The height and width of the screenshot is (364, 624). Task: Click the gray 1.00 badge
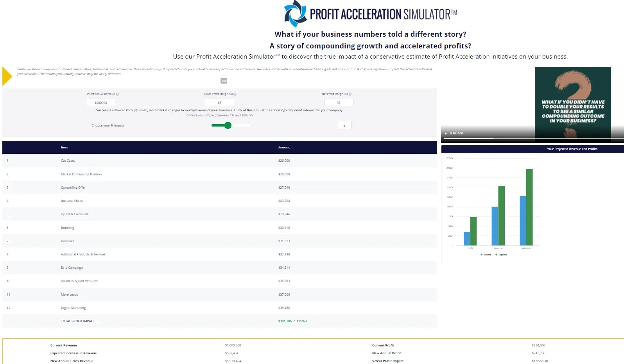[x=224, y=81]
